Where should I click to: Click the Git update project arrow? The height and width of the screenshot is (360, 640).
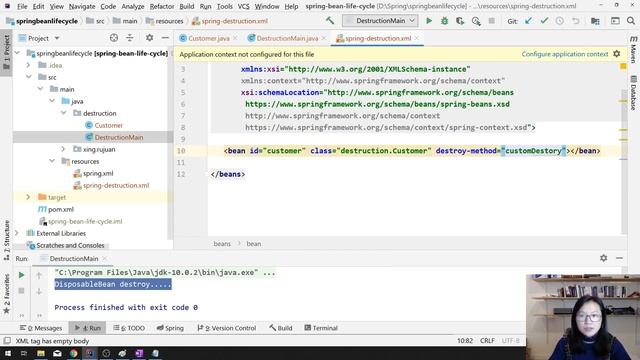[x=529, y=21]
